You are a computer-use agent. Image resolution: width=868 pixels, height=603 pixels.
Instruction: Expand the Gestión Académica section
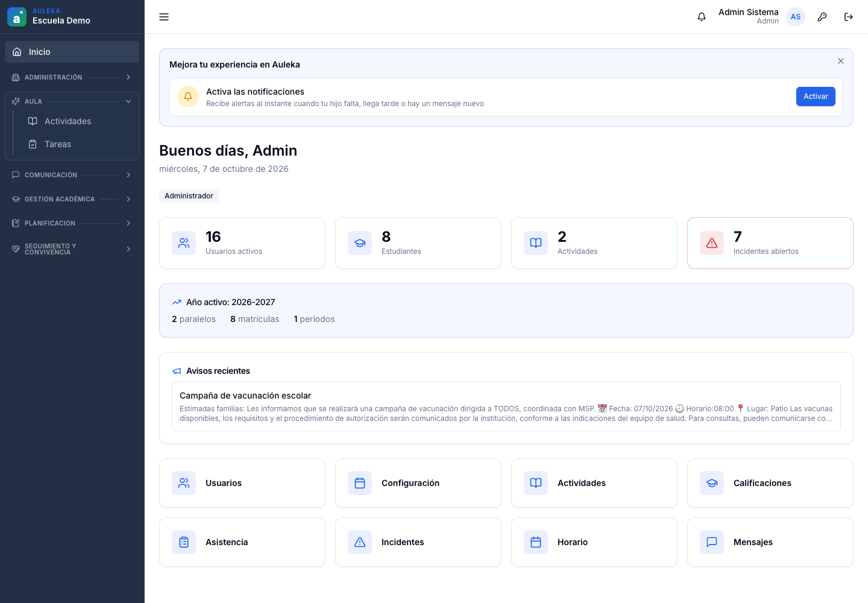pyautogui.click(x=72, y=199)
